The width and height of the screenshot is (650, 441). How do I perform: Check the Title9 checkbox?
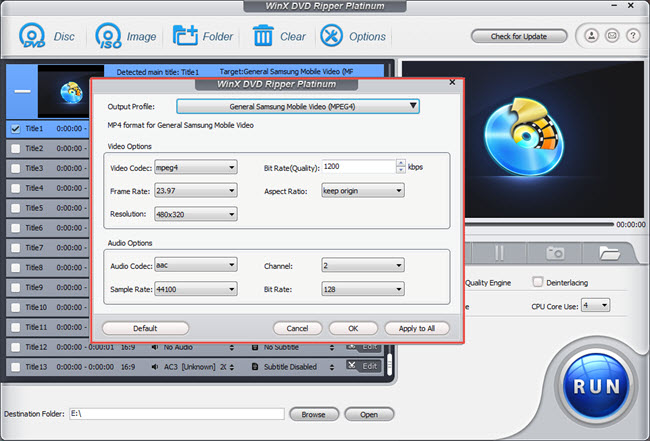tap(15, 288)
